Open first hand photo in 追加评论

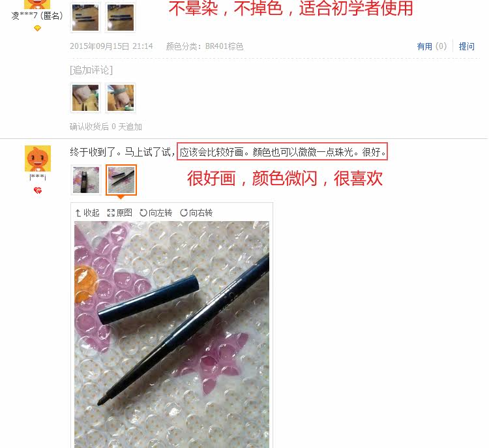click(x=85, y=98)
